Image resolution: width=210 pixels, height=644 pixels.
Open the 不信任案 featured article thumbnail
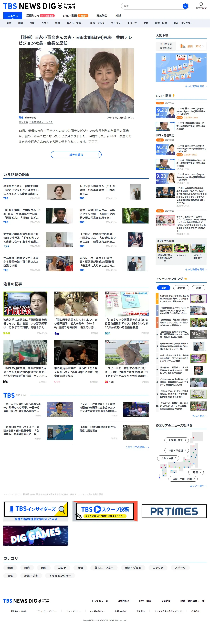25,304
